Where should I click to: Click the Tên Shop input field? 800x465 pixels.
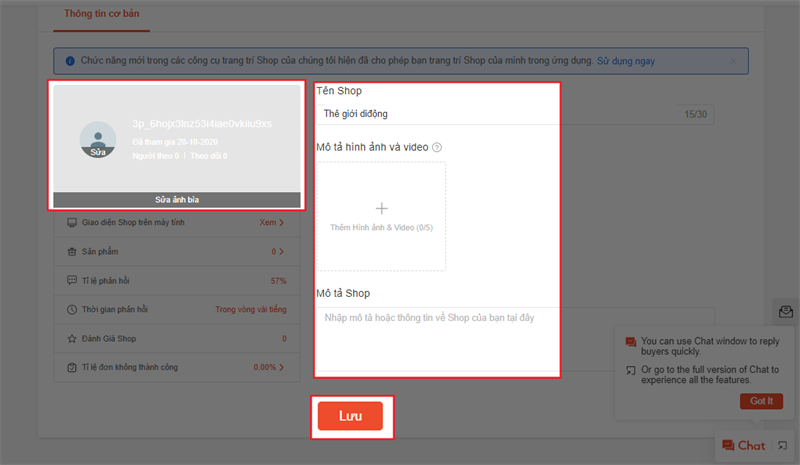pos(515,114)
